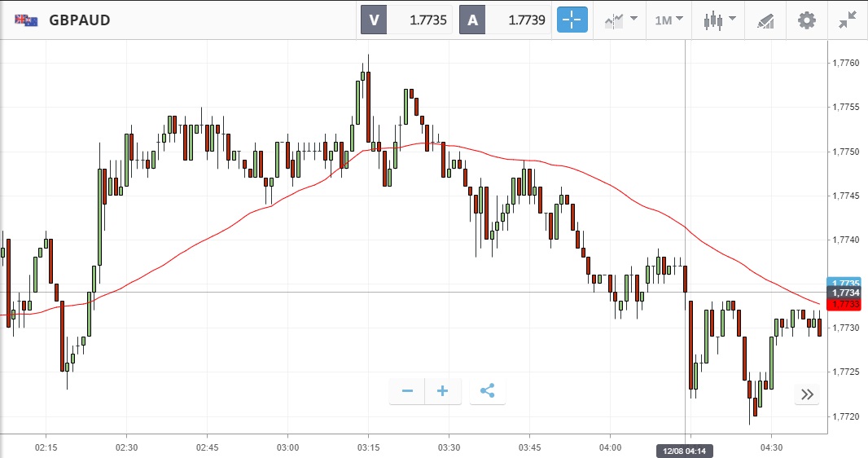This screenshot has width=868, height=458.
Task: Expand the 1M timeframe dropdown
Action: pyautogui.click(x=669, y=20)
